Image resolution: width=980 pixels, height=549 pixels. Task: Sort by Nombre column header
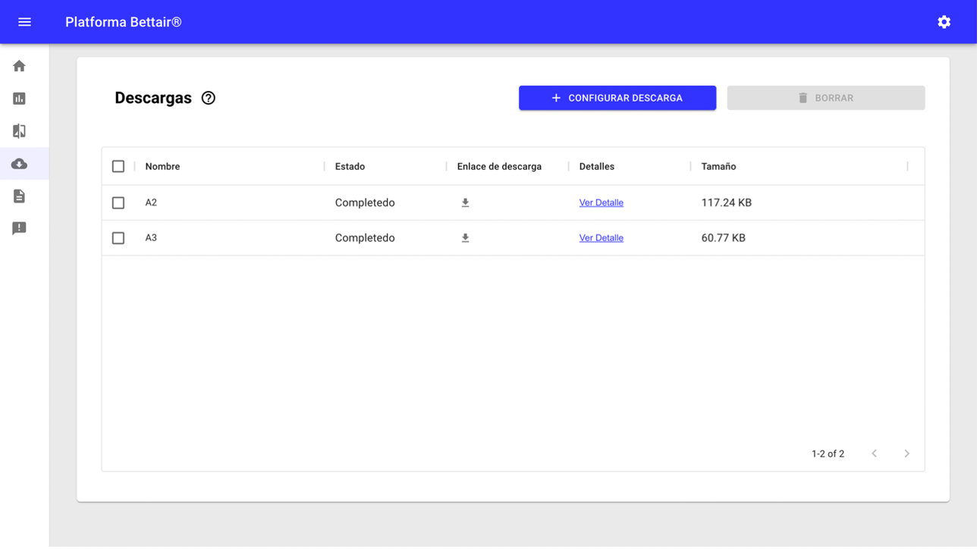coord(162,166)
